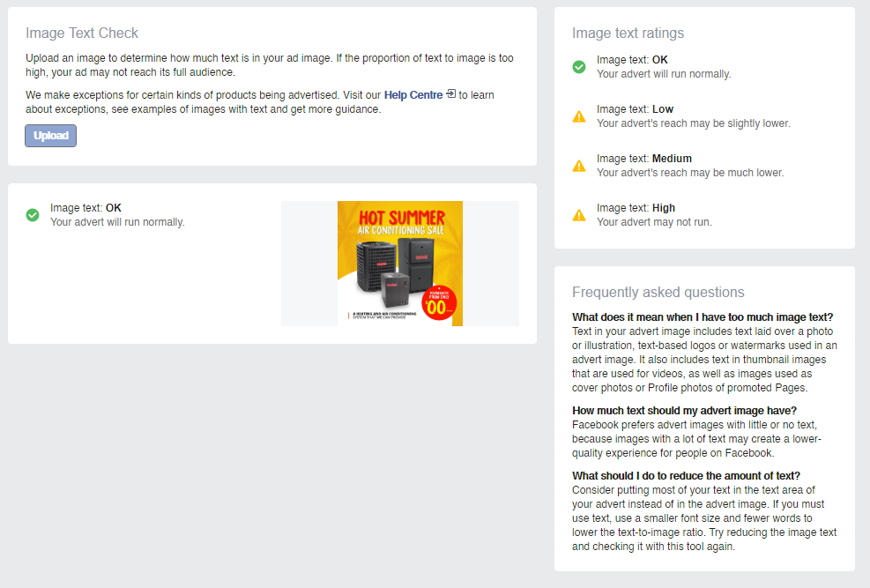Viewport: 870px width, 588px height.
Task: Click the warning triangle next to Medium
Action: tap(579, 166)
